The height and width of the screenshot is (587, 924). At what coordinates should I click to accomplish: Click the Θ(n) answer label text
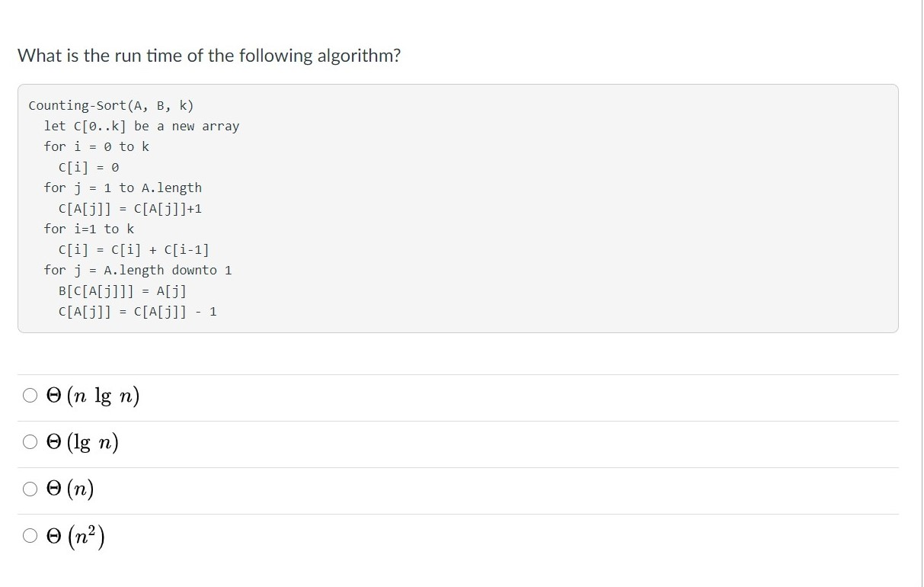pyautogui.click(x=70, y=489)
